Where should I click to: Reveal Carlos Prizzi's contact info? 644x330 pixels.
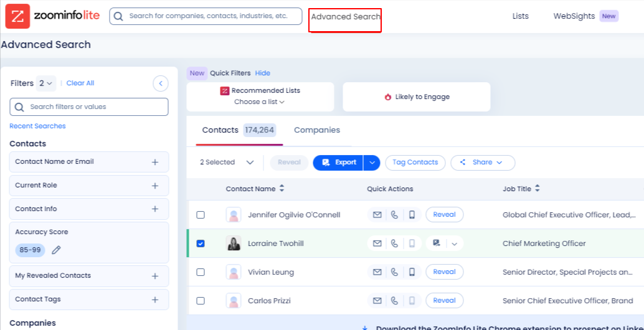(x=445, y=301)
